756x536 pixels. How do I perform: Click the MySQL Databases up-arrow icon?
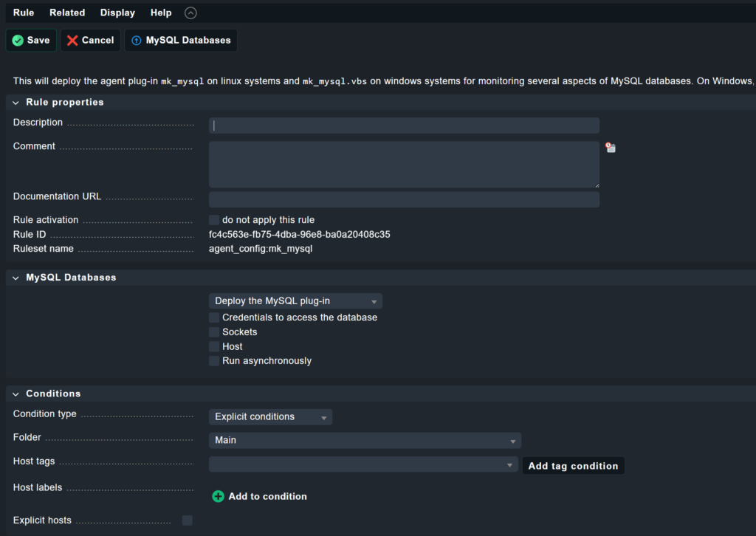click(136, 41)
